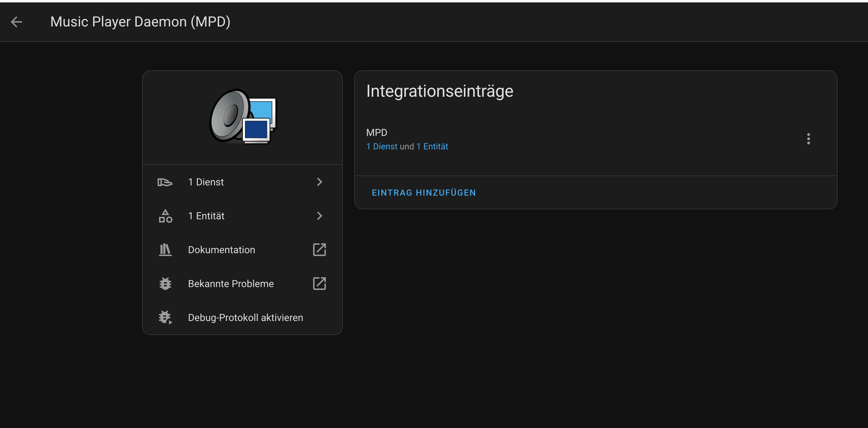Open the 1 Dienst list item
868x428 pixels.
point(206,182)
